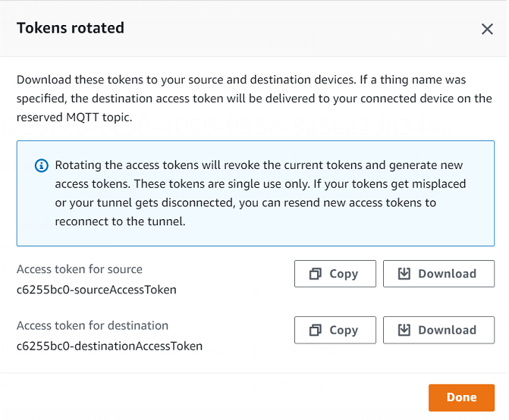509x420 pixels.
Task: Click the info icon in the blue notice
Action: (x=42, y=165)
